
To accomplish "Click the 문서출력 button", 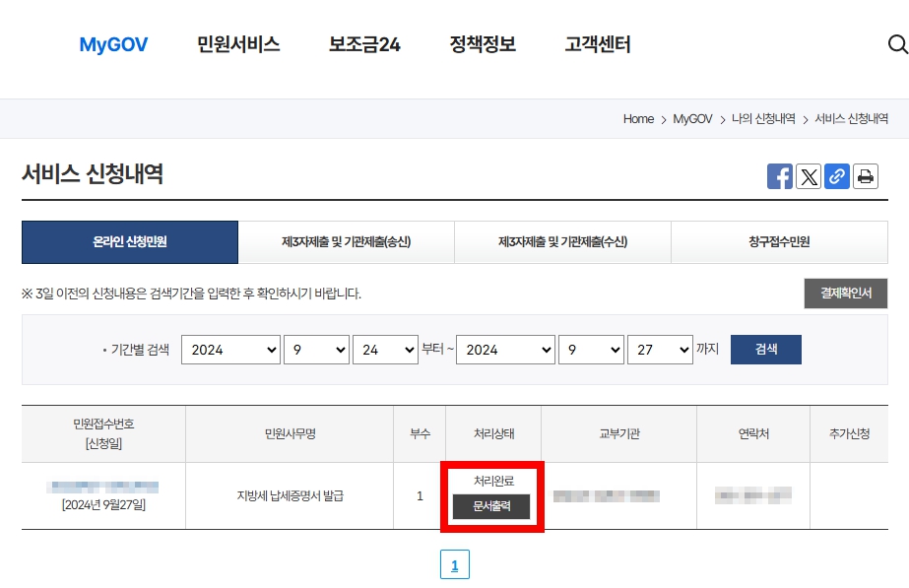I will click(x=491, y=506).
